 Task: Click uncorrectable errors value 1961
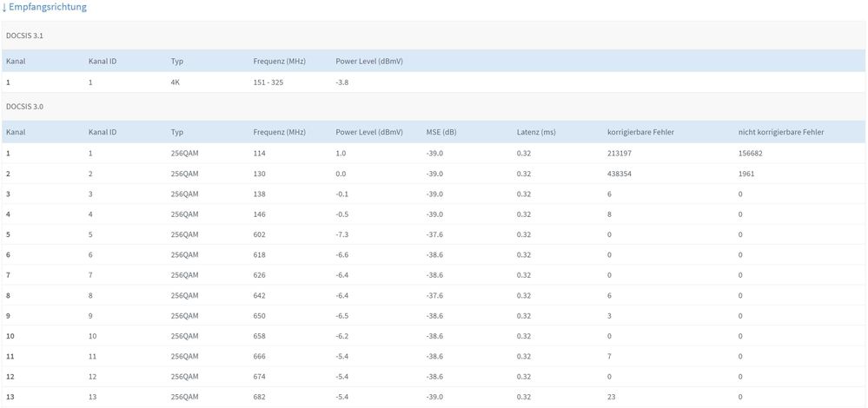tap(746, 174)
